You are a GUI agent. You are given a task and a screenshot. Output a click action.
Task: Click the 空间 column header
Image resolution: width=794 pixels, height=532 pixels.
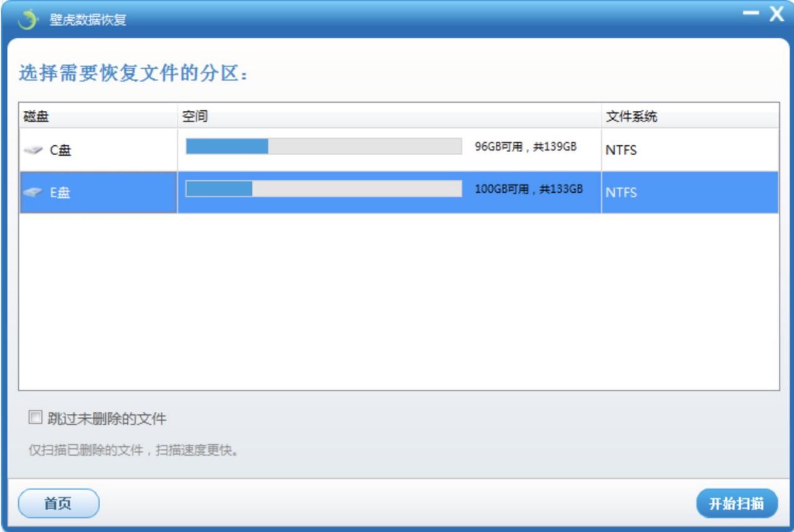click(x=389, y=116)
